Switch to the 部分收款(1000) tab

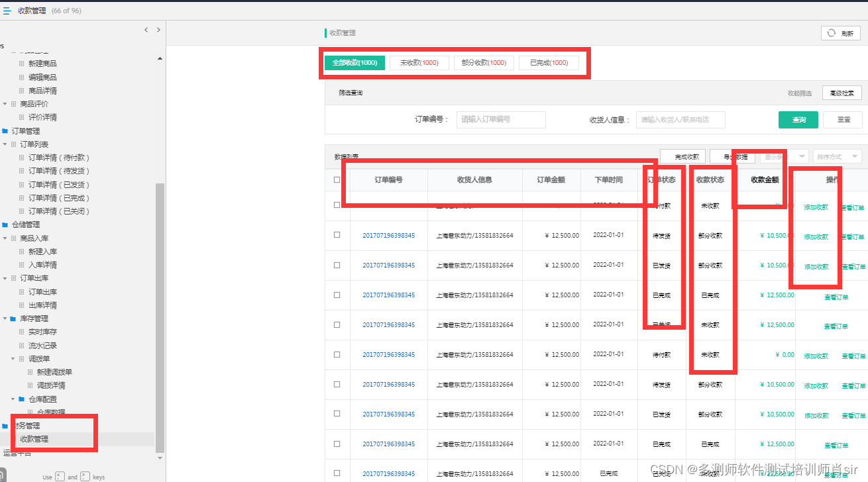pos(484,63)
